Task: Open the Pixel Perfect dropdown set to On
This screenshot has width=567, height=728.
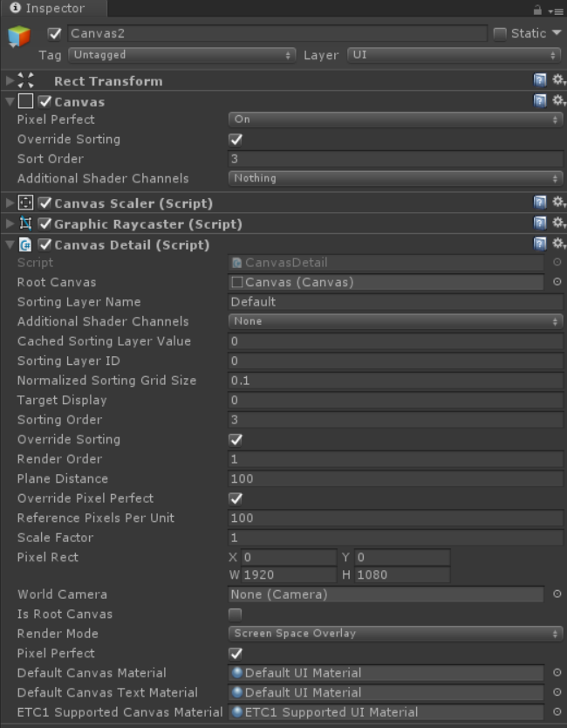Action: click(x=395, y=120)
